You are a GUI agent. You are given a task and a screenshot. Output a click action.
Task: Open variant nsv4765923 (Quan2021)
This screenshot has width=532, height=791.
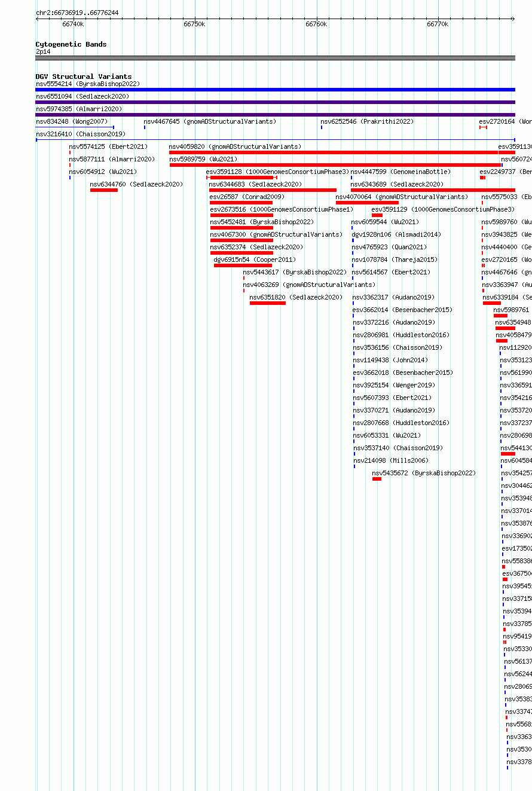[x=389, y=247]
